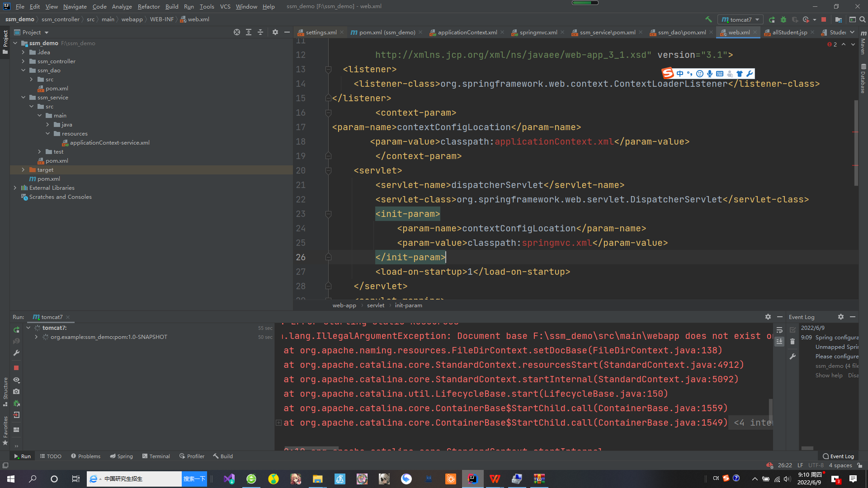Viewport: 868px width, 488px height.
Task: Click the exit icon in the Run panel sidebar
Action: 16,415
